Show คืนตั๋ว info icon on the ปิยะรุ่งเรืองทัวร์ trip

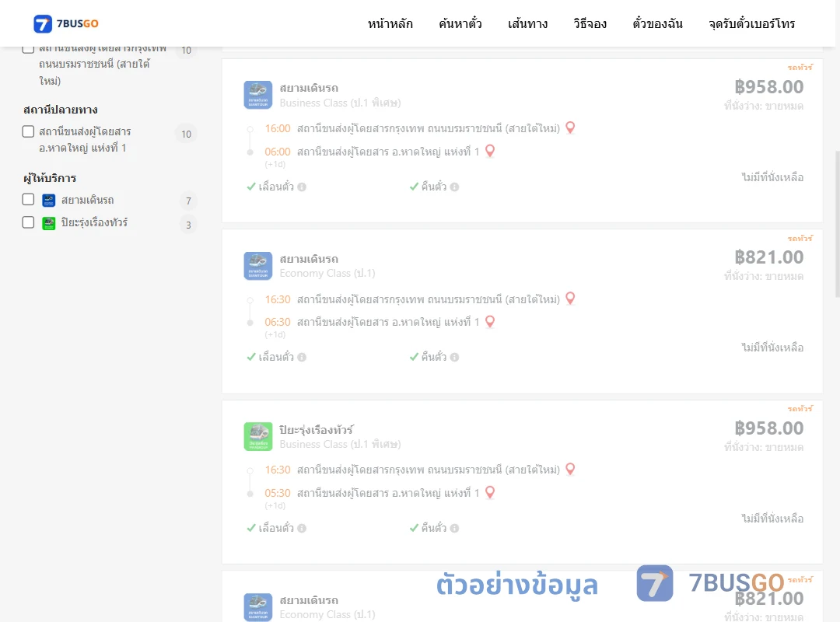pyautogui.click(x=454, y=528)
